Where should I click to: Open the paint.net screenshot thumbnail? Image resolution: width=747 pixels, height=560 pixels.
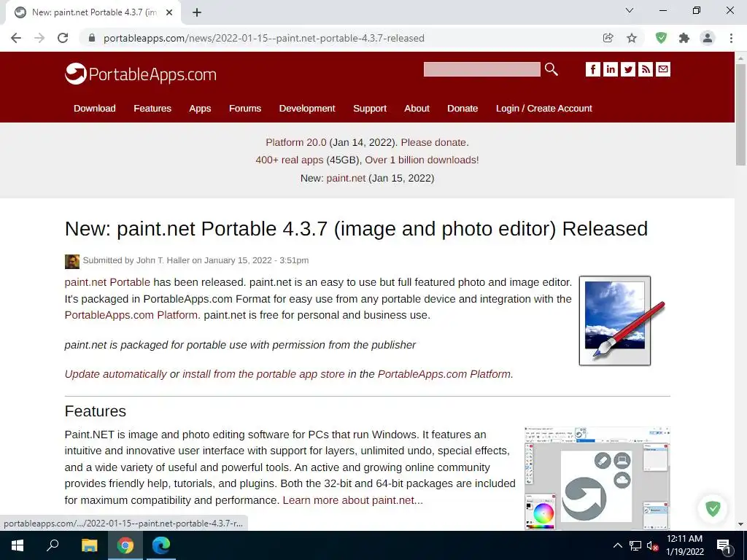(597, 478)
